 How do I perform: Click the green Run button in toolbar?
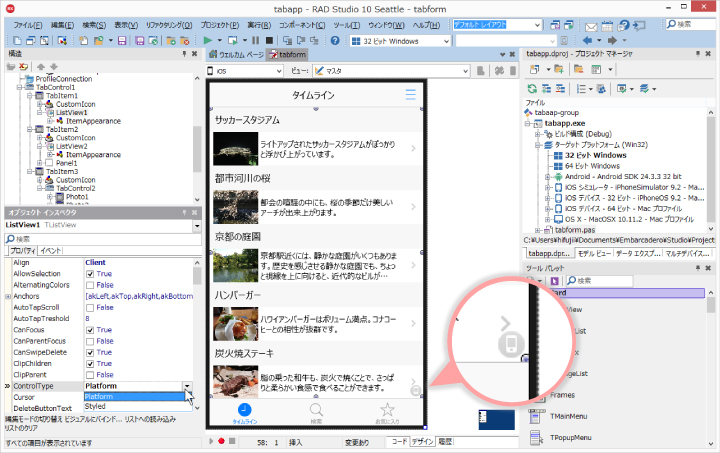208,41
